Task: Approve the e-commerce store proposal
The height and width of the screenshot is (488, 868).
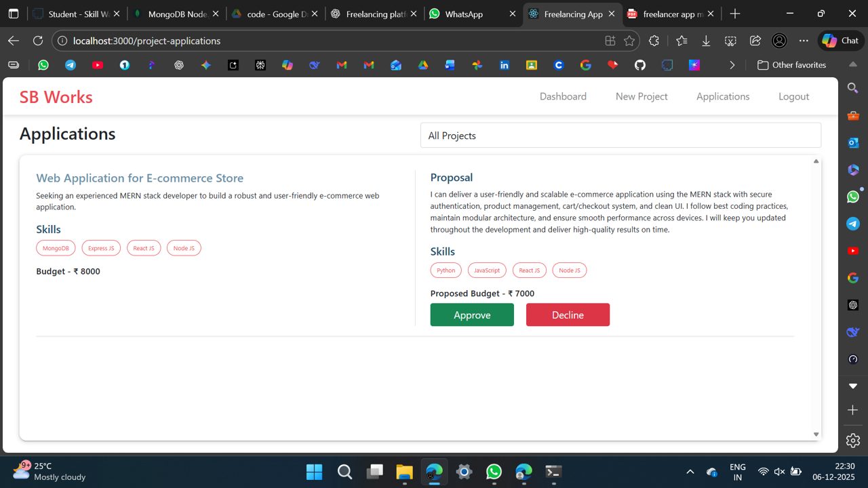Action: pyautogui.click(x=472, y=314)
